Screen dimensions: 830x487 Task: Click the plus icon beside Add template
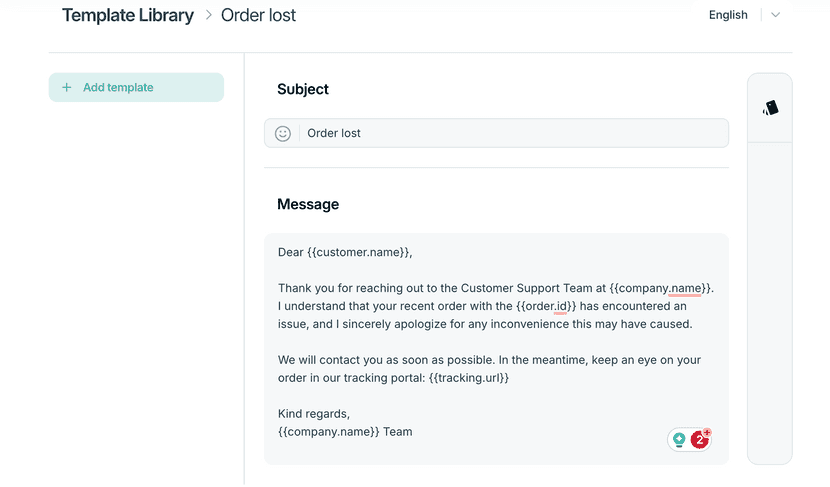click(67, 87)
